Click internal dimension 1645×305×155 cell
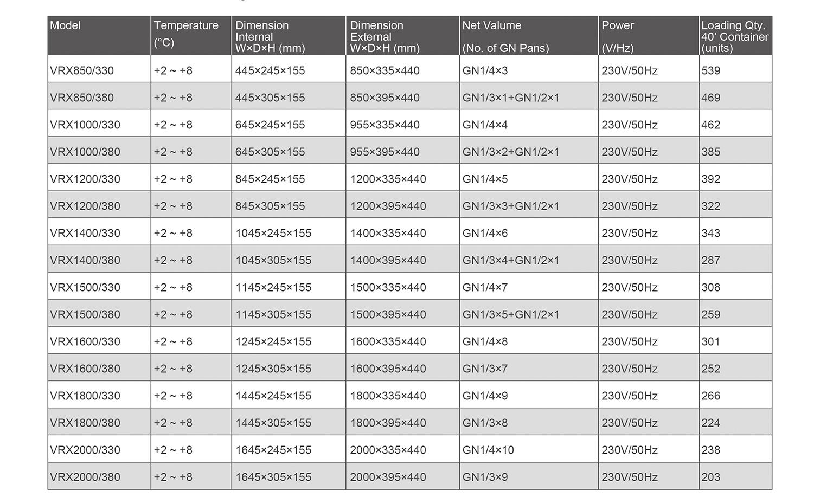Image resolution: width=820 pixels, height=504 pixels. [x=273, y=477]
